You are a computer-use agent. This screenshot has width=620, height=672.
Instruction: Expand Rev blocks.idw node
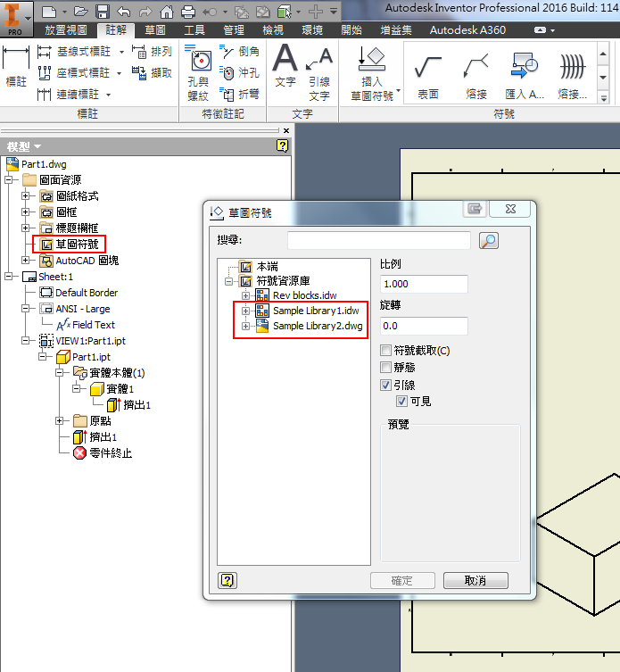coord(245,295)
